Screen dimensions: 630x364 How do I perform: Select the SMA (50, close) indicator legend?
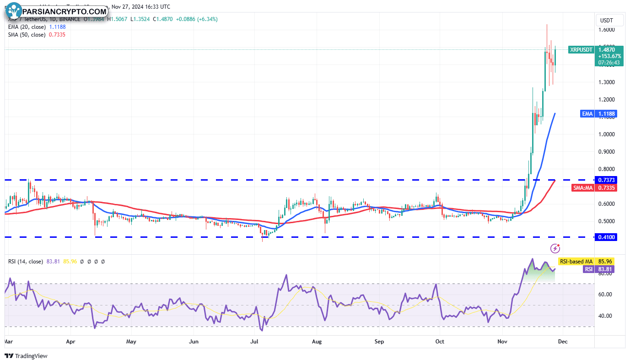click(x=27, y=35)
